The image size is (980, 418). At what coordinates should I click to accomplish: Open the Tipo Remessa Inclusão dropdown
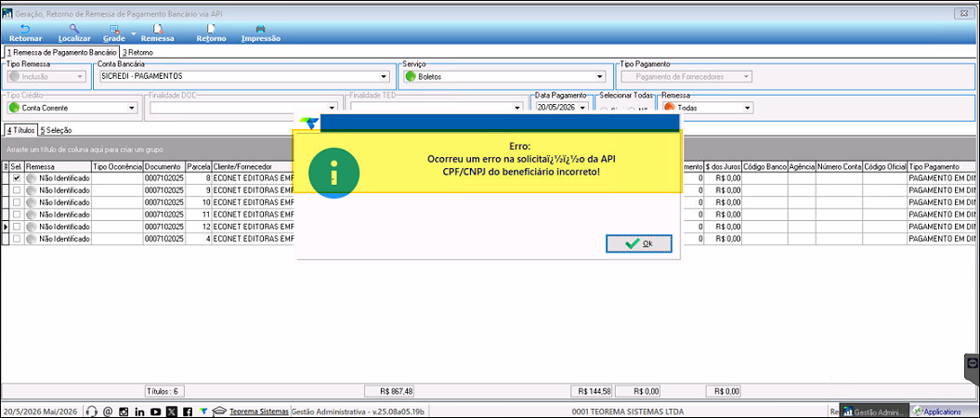pos(79,76)
